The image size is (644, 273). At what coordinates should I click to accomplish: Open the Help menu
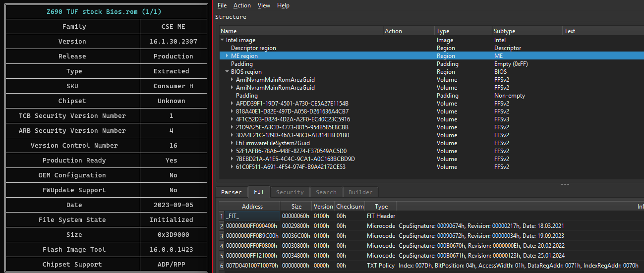(283, 5)
